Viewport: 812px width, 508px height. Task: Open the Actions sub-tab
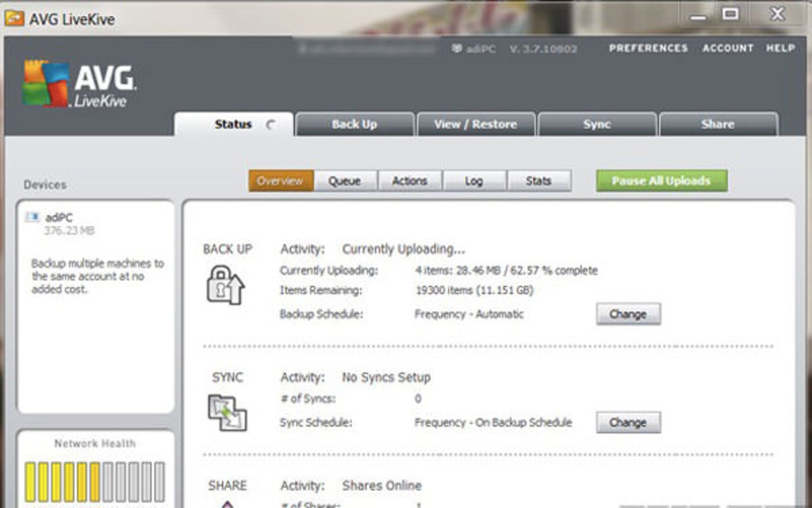tap(410, 181)
